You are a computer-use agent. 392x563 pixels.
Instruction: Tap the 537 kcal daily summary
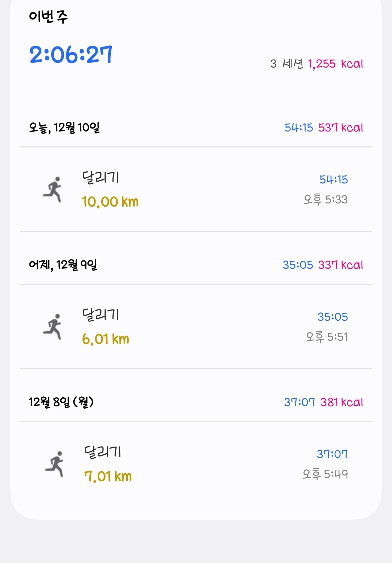click(340, 127)
